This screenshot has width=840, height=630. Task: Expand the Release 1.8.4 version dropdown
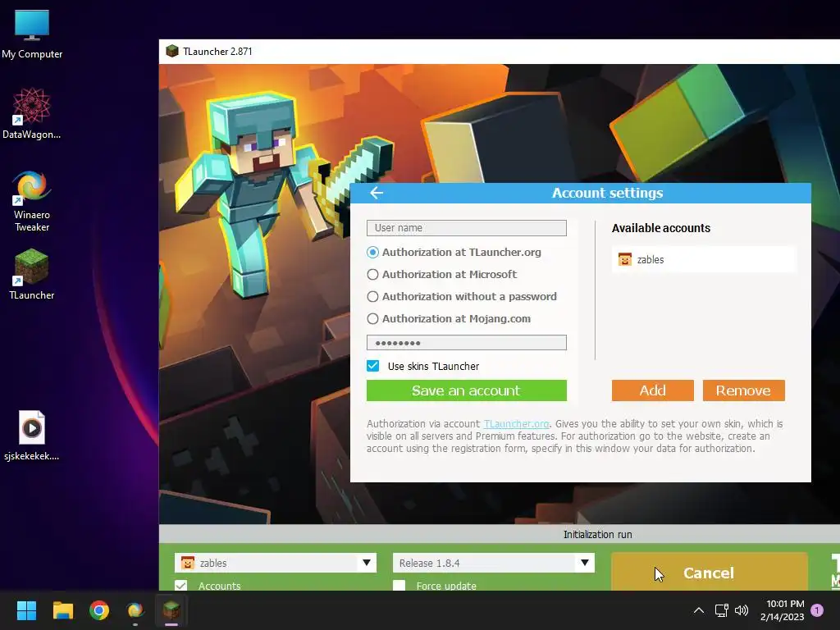pos(584,563)
